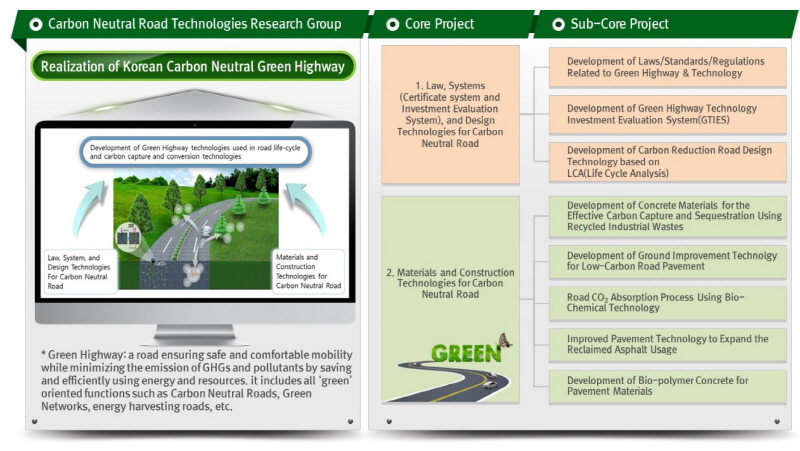This screenshot has height=451, width=800.
Task: Click Realization of Korean Carbon Neutral Green Highway banner
Action: 192,68
